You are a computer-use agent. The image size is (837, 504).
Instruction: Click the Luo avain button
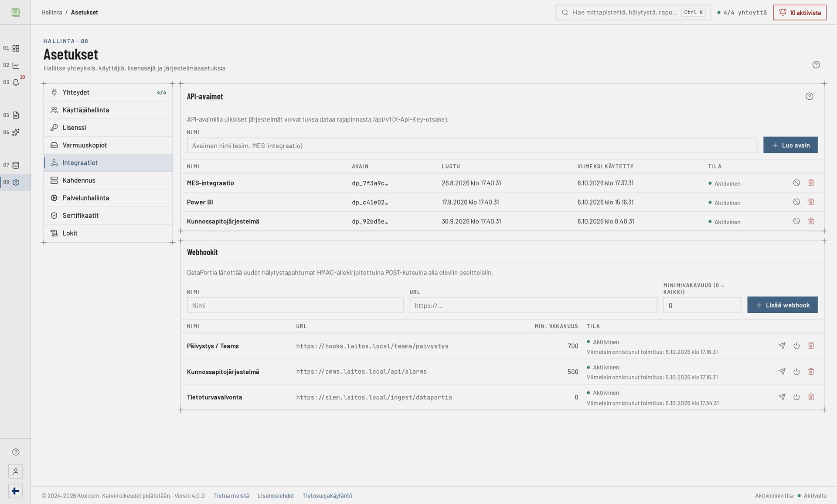click(x=790, y=145)
